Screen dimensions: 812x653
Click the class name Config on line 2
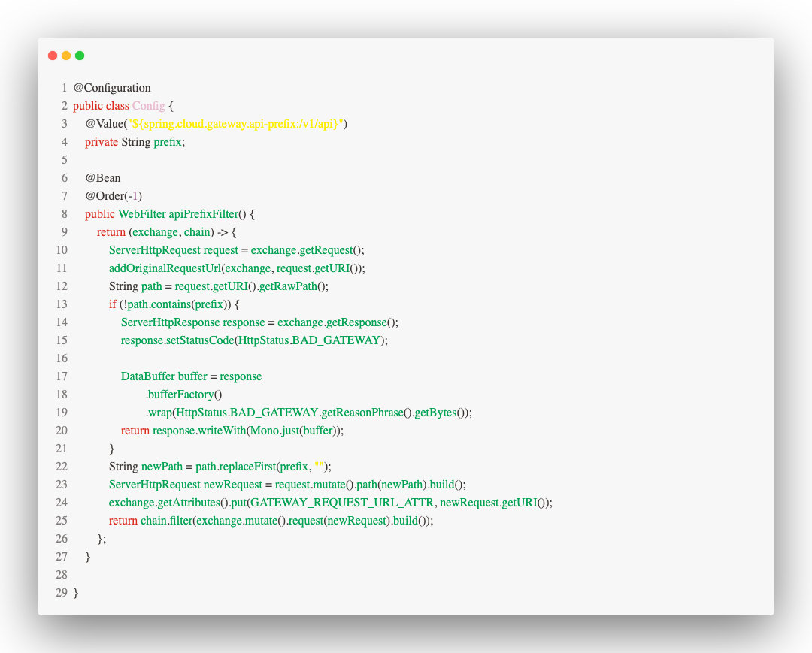tap(148, 105)
